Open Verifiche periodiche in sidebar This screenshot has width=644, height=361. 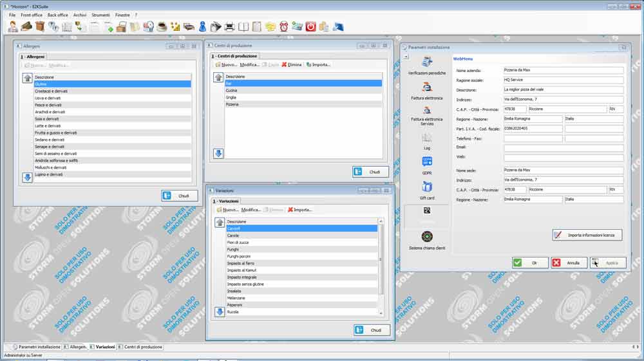point(427,65)
